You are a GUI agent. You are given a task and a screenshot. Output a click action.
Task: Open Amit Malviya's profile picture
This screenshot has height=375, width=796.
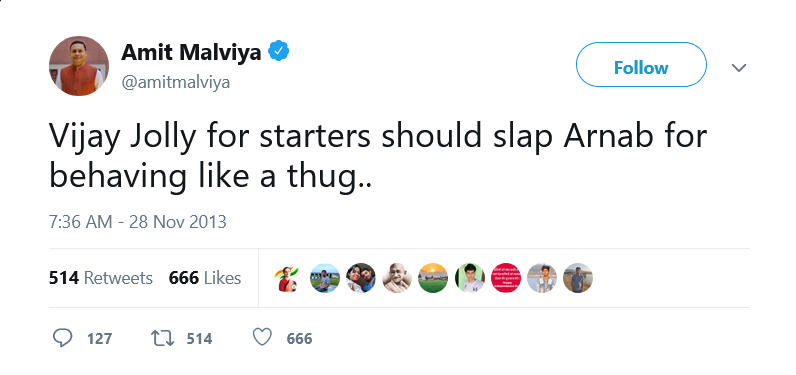pyautogui.click(x=79, y=66)
